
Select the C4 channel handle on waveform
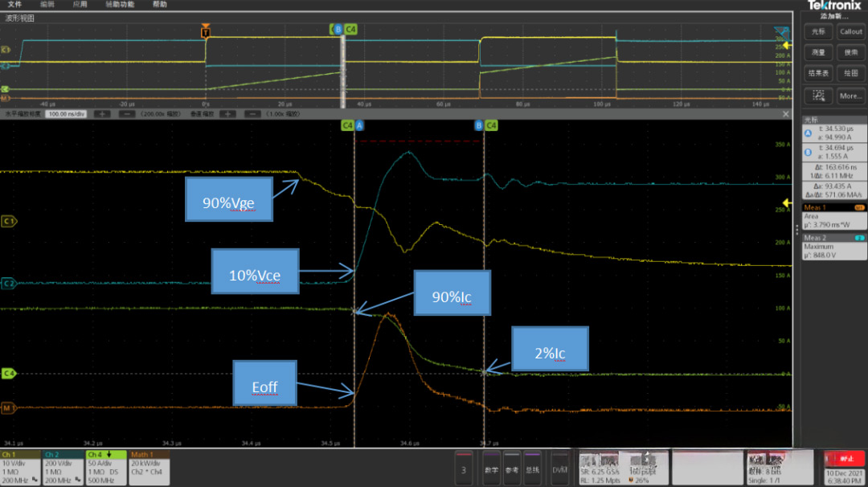9,373
